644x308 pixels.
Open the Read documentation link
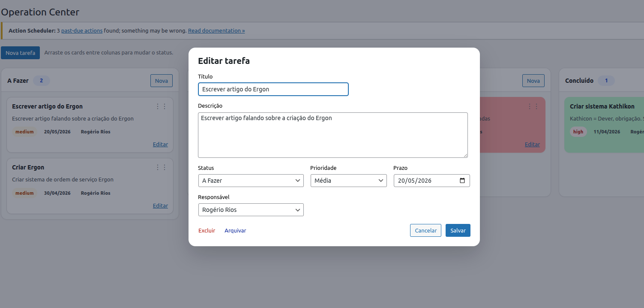click(216, 30)
